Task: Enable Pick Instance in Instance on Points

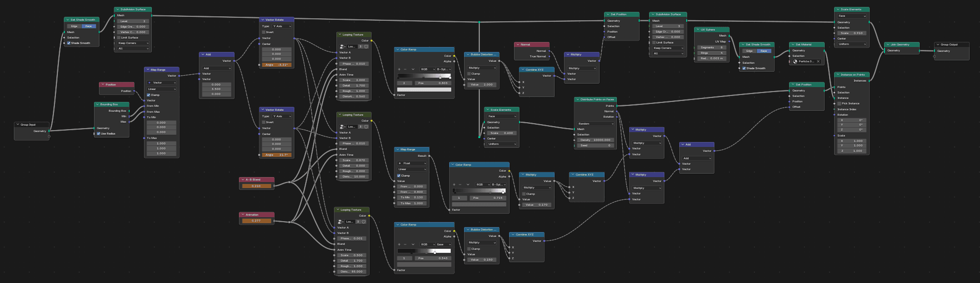Action: (x=839, y=103)
